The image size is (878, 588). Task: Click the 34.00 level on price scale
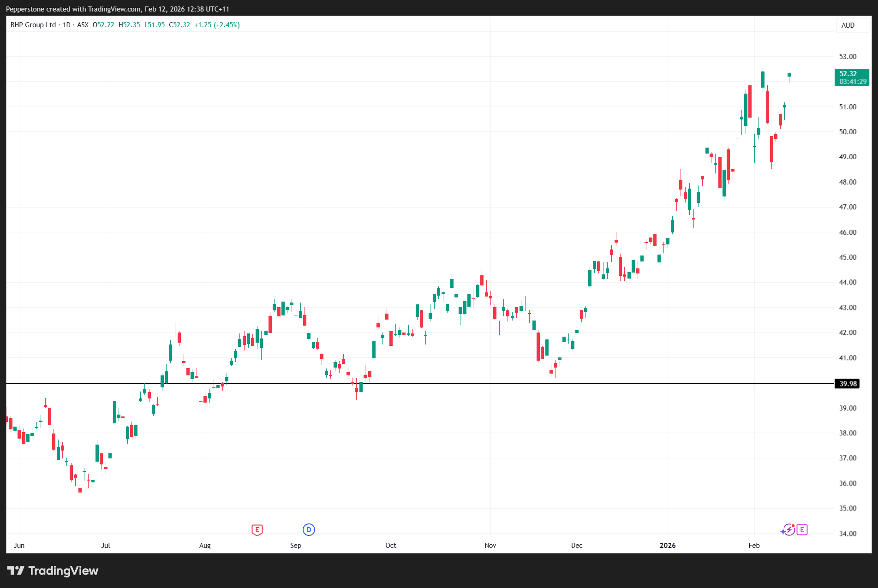[847, 534]
